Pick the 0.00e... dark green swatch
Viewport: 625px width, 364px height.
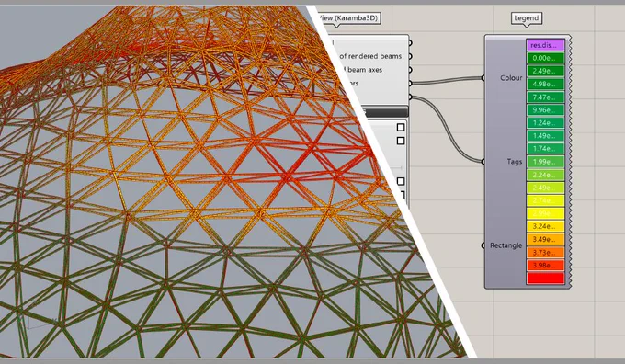pyautogui.click(x=546, y=58)
